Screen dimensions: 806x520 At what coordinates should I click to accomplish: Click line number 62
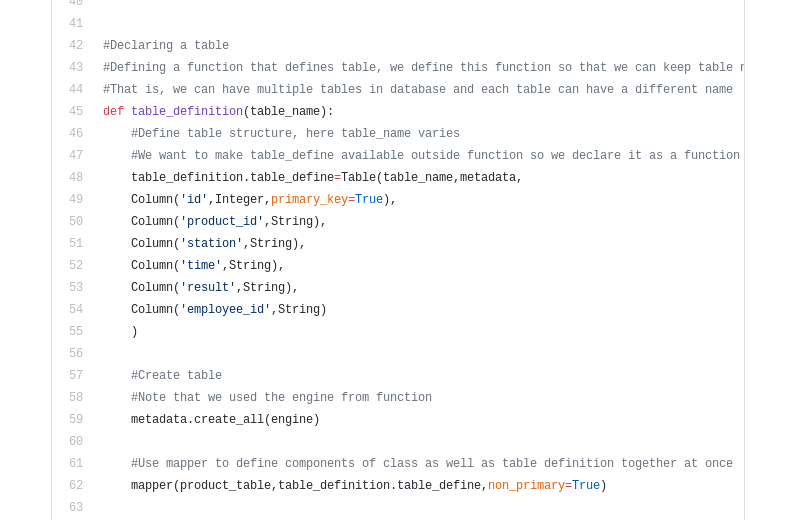click(x=76, y=485)
